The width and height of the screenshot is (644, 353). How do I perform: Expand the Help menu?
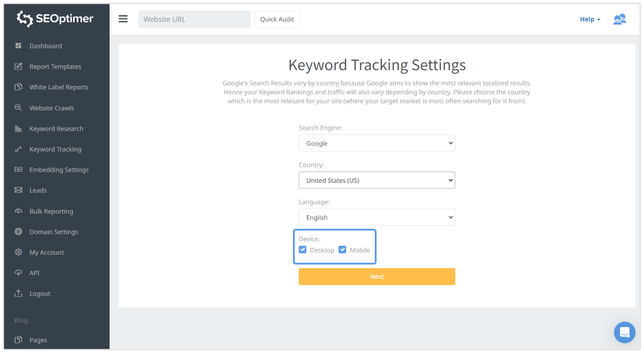pos(590,19)
